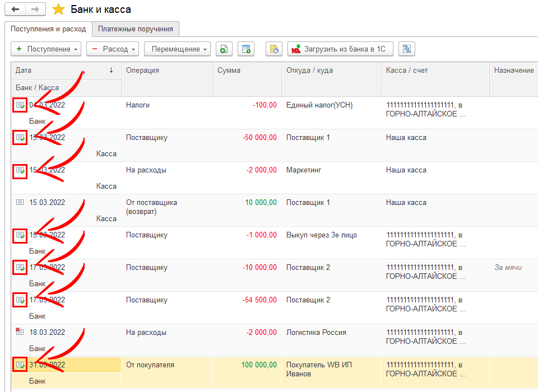The height and width of the screenshot is (392, 538).
Task: Click the create-based-on icon in the toolbar
Action: (246, 49)
